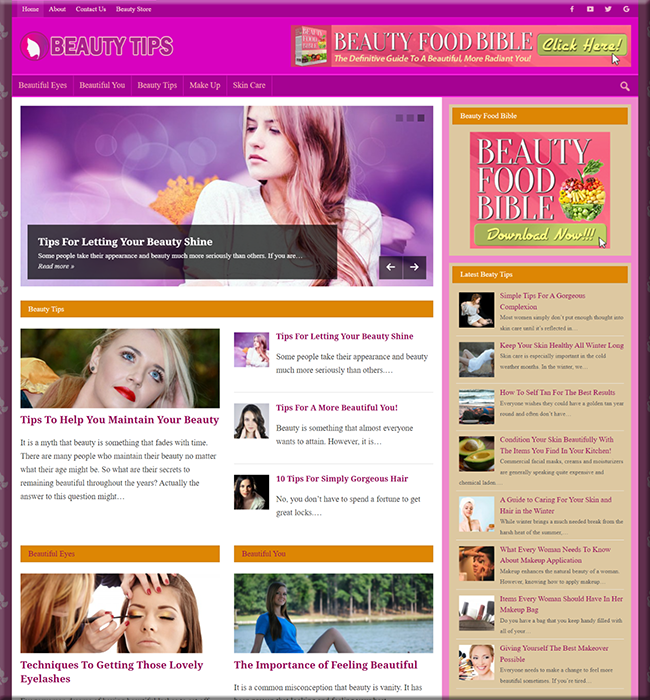This screenshot has height=700, width=650.
Task: Open the Facebook social icon
Action: [572, 9]
